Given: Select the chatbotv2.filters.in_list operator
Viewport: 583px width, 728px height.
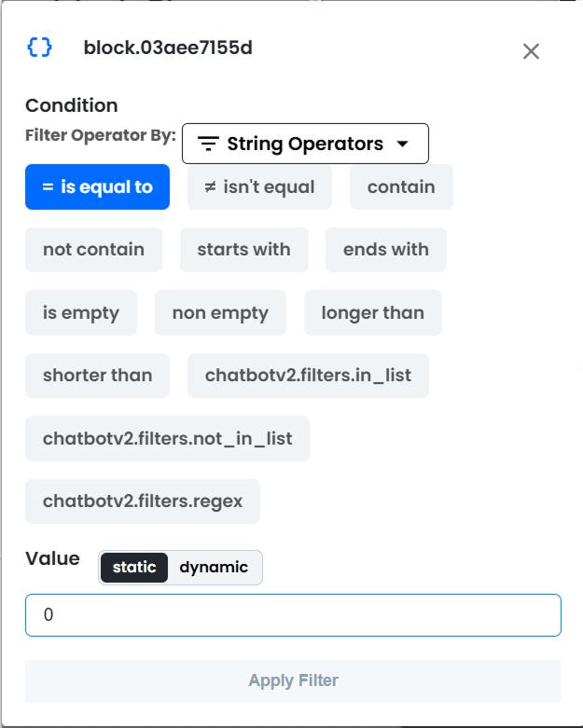Looking at the screenshot, I should click(x=308, y=375).
